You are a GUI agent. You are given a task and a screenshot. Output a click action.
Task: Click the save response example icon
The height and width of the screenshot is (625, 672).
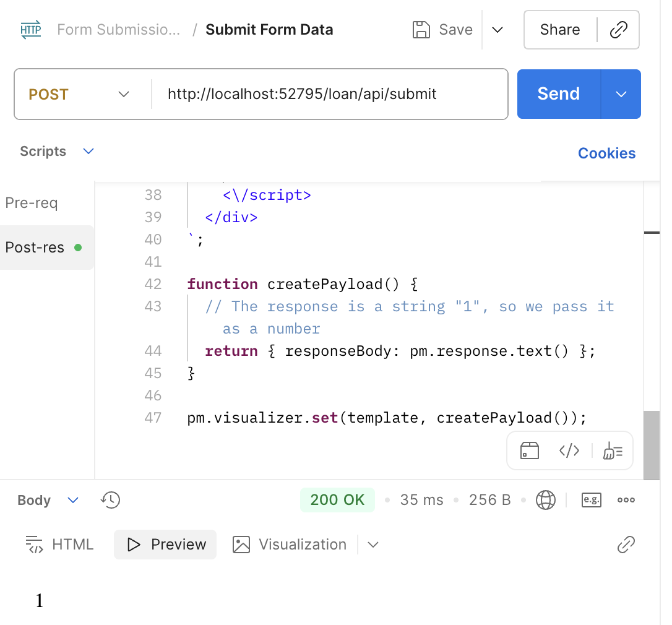click(x=592, y=500)
